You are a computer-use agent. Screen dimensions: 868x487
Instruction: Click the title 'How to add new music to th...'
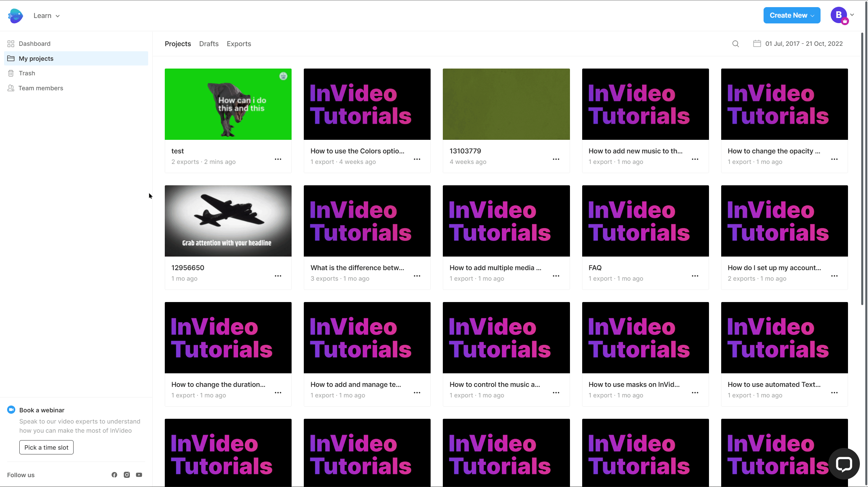coord(636,151)
